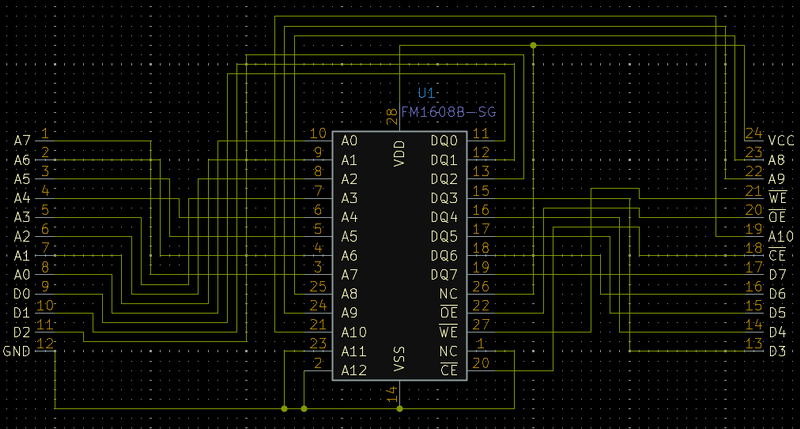Click the D2 connector label
Viewport: 800px width, 429px height.
(x=22, y=332)
